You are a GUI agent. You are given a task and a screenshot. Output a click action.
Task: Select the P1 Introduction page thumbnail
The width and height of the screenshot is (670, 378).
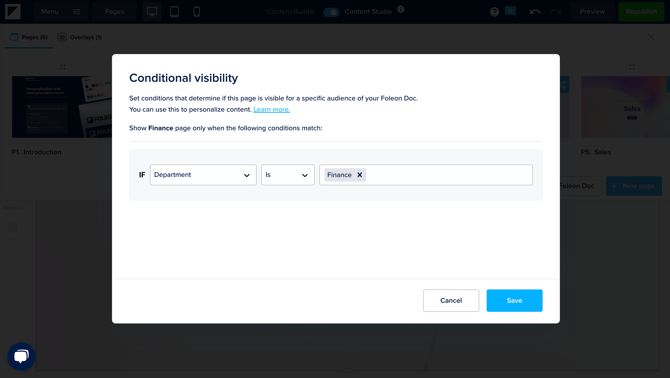pos(62,107)
